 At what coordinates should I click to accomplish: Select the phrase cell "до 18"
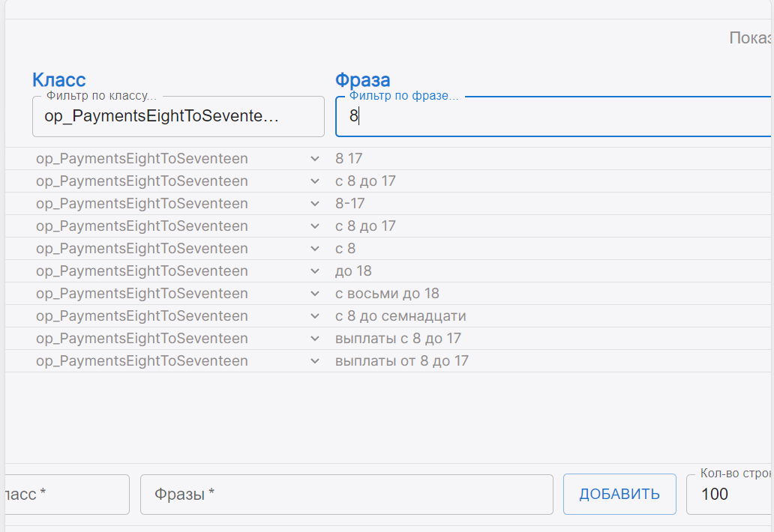pyautogui.click(x=353, y=271)
